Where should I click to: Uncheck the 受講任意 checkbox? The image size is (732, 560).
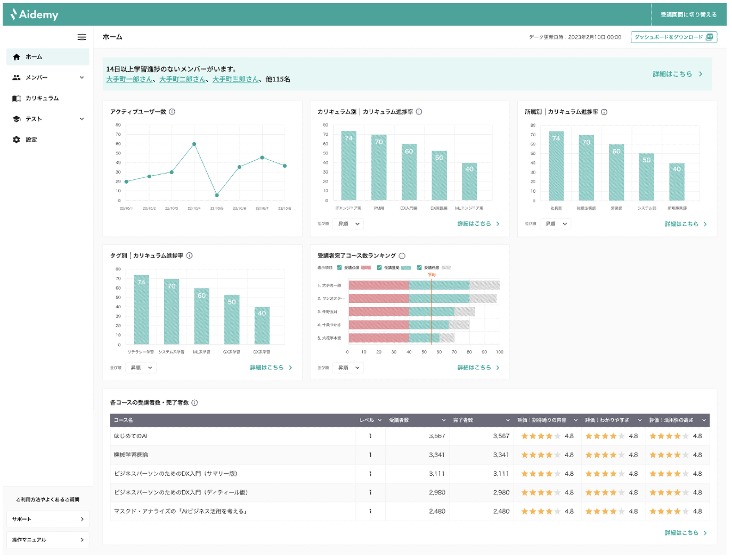[x=419, y=268]
